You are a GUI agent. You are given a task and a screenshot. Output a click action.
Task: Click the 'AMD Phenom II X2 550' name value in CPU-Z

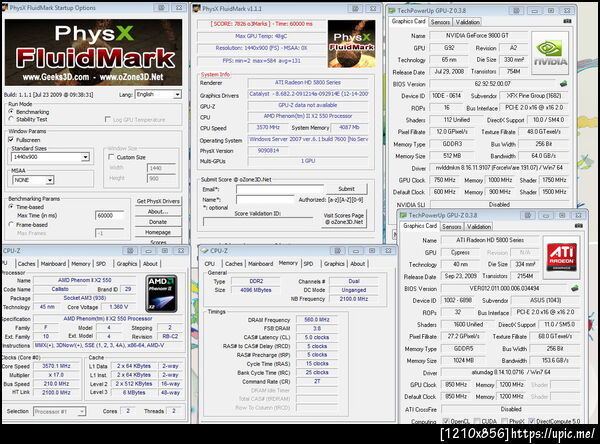85,280
